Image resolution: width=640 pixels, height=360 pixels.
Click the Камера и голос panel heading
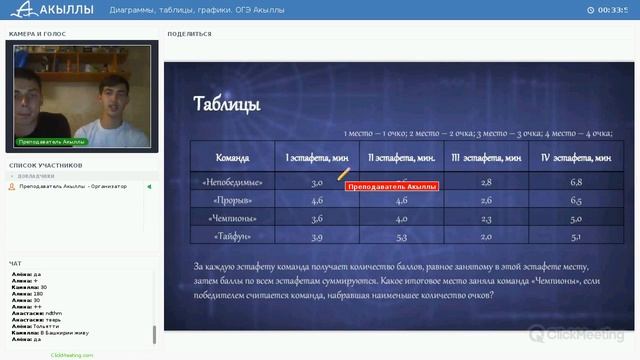coord(37,34)
